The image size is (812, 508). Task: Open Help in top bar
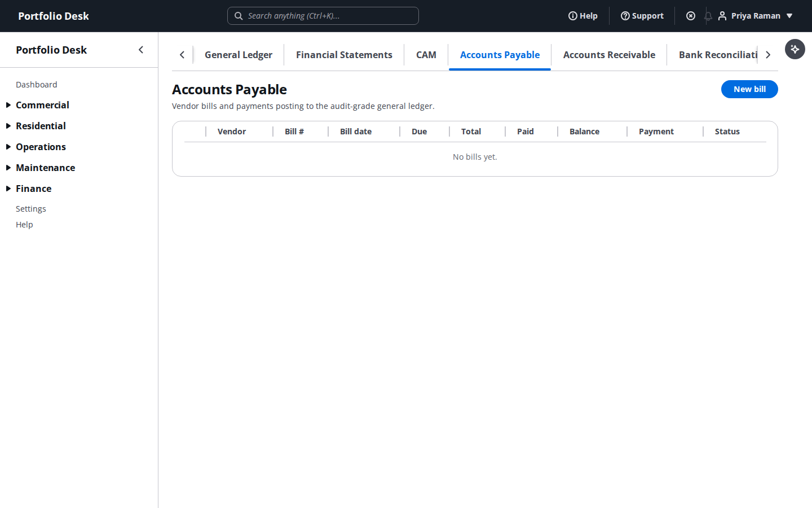pos(583,16)
